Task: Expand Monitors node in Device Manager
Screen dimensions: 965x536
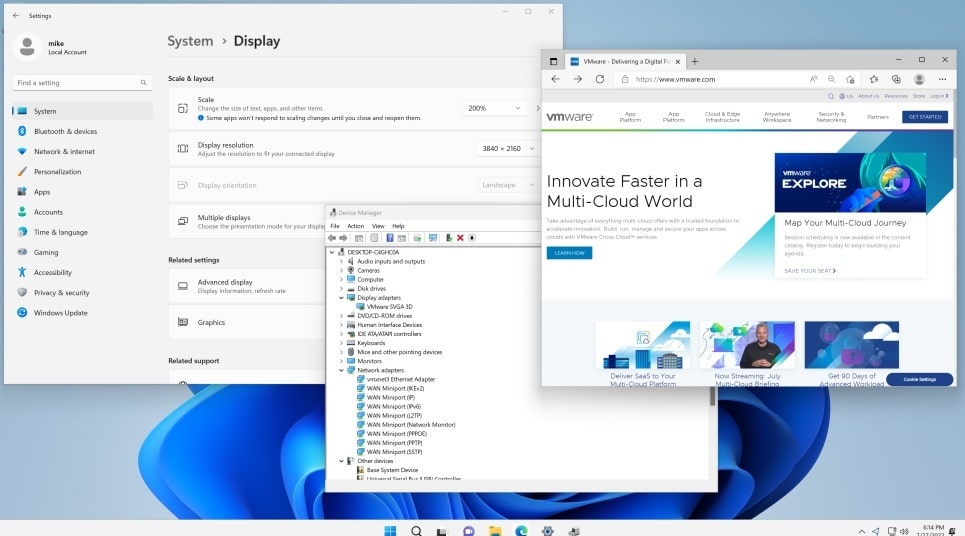Action: [x=342, y=361]
